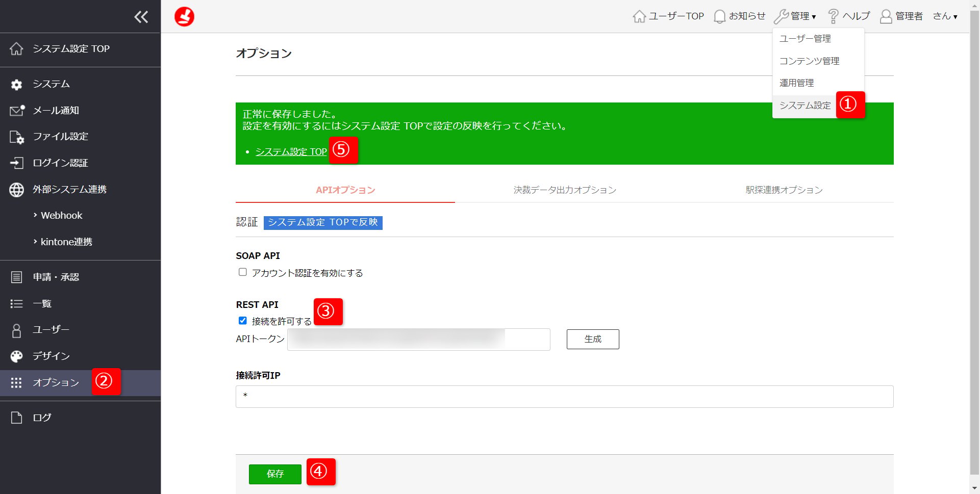Click the 接続許可IP input field
The height and width of the screenshot is (494, 980).
pos(565,397)
